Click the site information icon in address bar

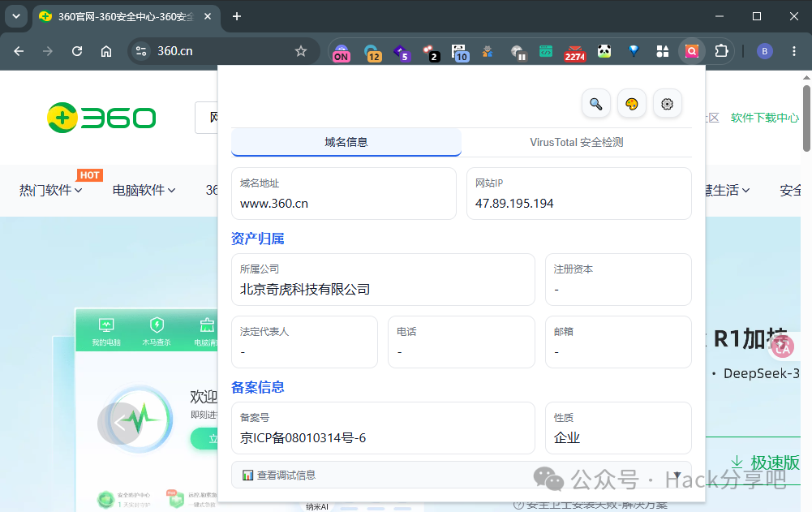coord(141,51)
